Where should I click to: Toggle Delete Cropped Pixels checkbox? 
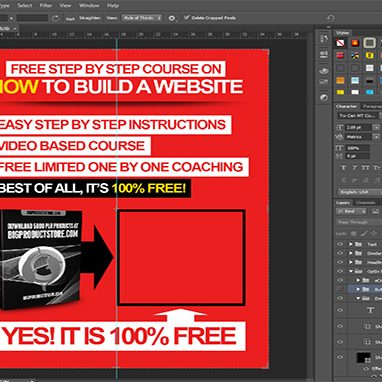pyautogui.click(x=187, y=17)
